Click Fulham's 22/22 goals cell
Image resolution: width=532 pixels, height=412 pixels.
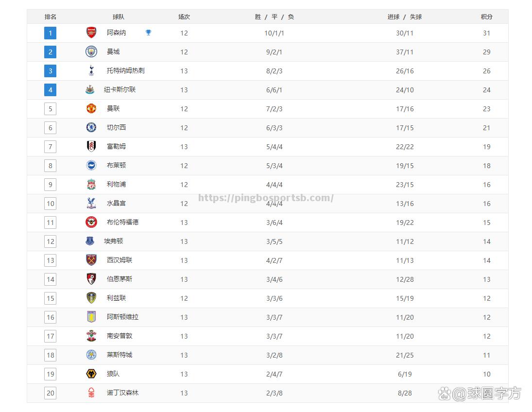point(405,147)
